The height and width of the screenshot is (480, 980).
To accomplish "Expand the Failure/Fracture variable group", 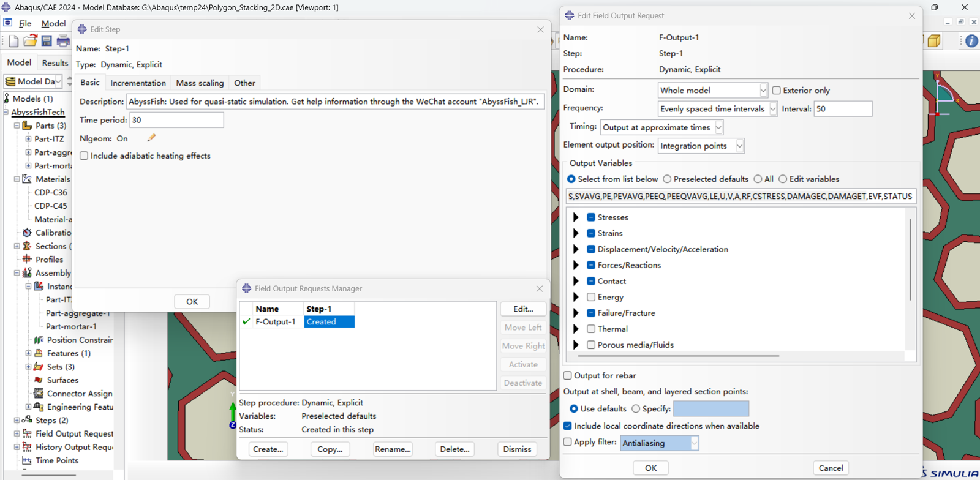I will tap(576, 313).
